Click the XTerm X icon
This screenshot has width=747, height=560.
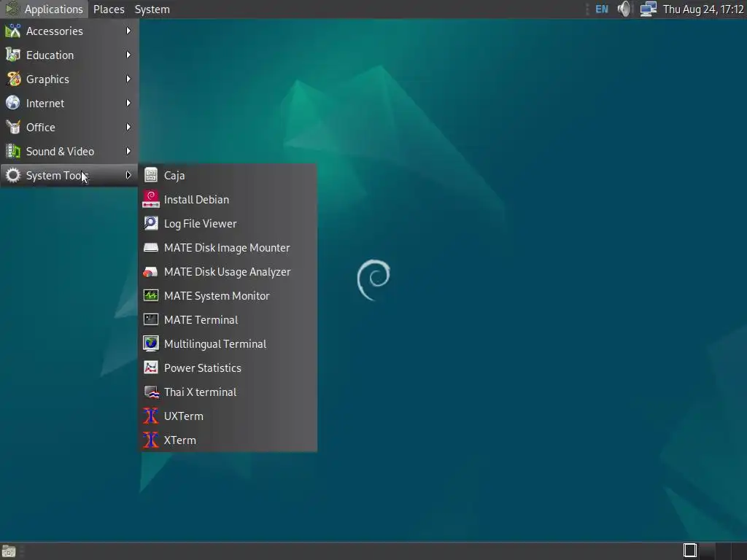pos(151,440)
